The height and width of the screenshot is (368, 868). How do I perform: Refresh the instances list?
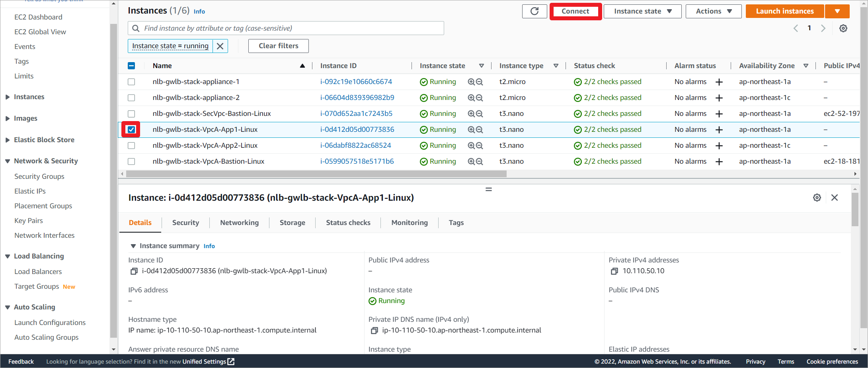(x=534, y=11)
